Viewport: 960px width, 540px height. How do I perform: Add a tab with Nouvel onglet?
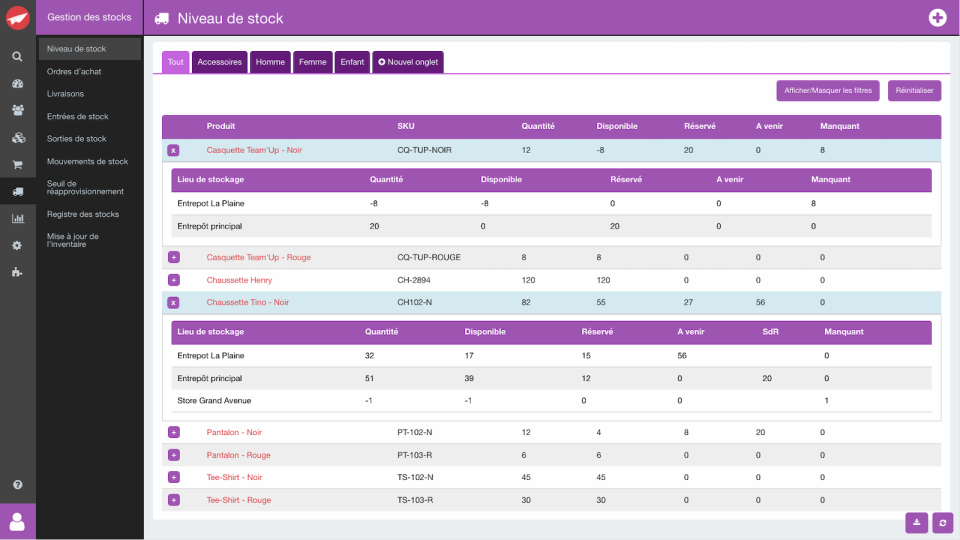coord(408,62)
